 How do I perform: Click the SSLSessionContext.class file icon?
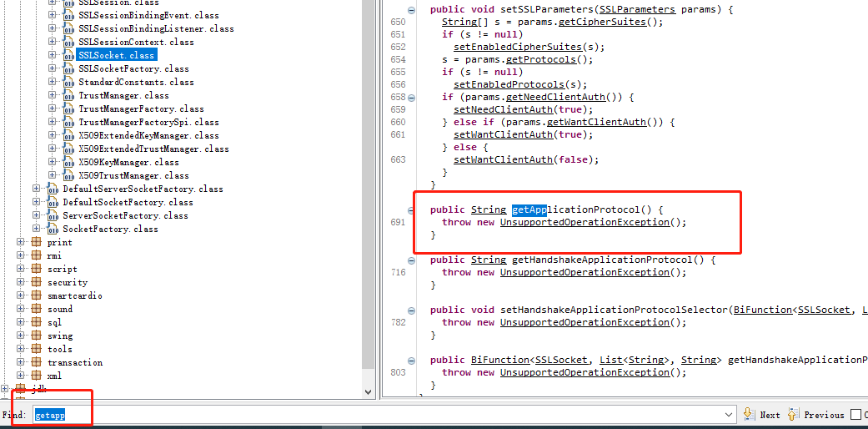pyautogui.click(x=68, y=42)
